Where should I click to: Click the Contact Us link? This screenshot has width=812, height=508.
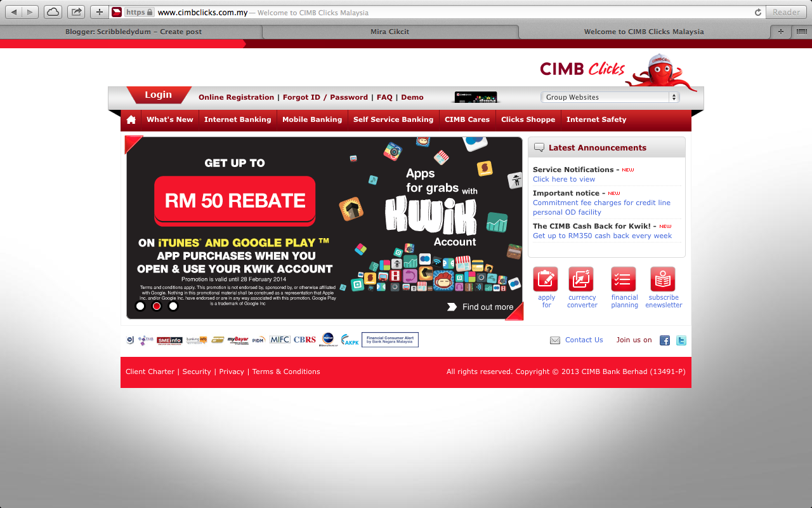(x=584, y=340)
